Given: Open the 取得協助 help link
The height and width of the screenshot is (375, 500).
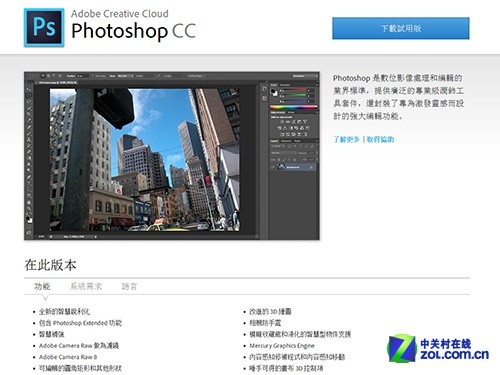Looking at the screenshot, I should 380,139.
